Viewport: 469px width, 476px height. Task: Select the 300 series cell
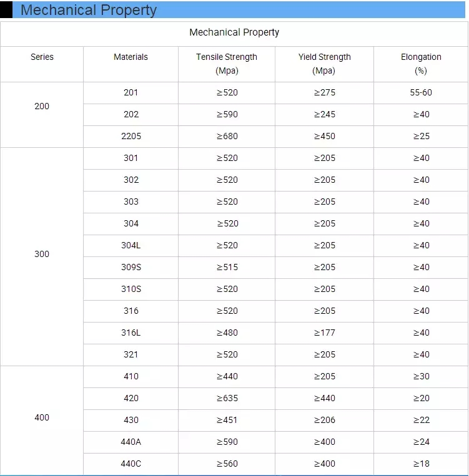click(x=42, y=254)
